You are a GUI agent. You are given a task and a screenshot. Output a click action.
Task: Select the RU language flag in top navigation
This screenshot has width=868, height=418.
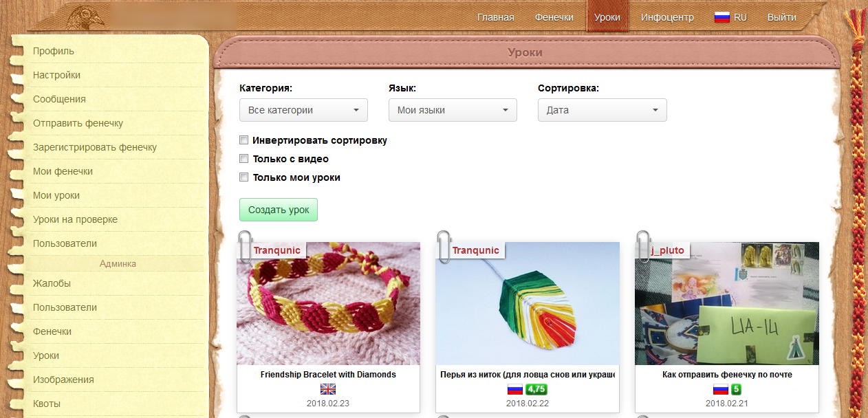coord(723,16)
